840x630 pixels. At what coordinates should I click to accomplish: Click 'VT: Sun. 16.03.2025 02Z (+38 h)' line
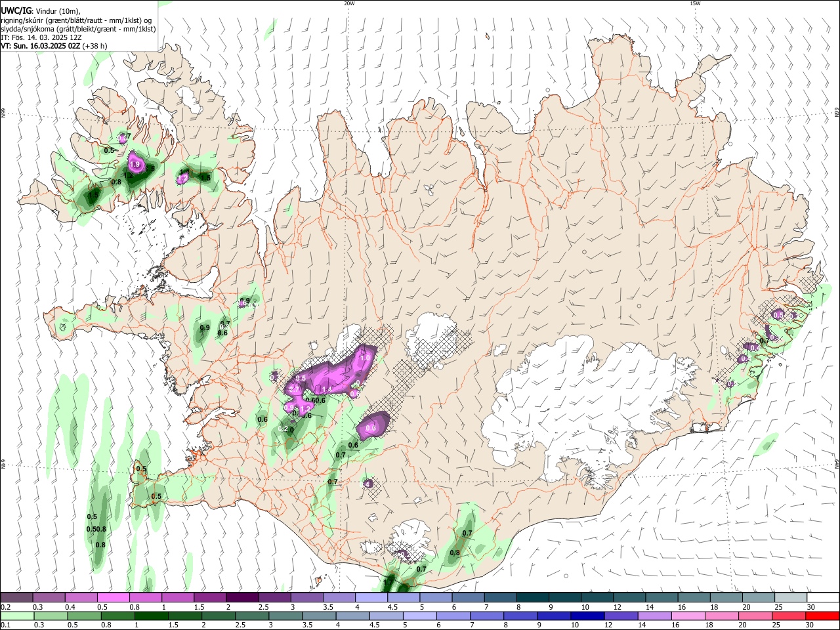pyautogui.click(x=54, y=46)
